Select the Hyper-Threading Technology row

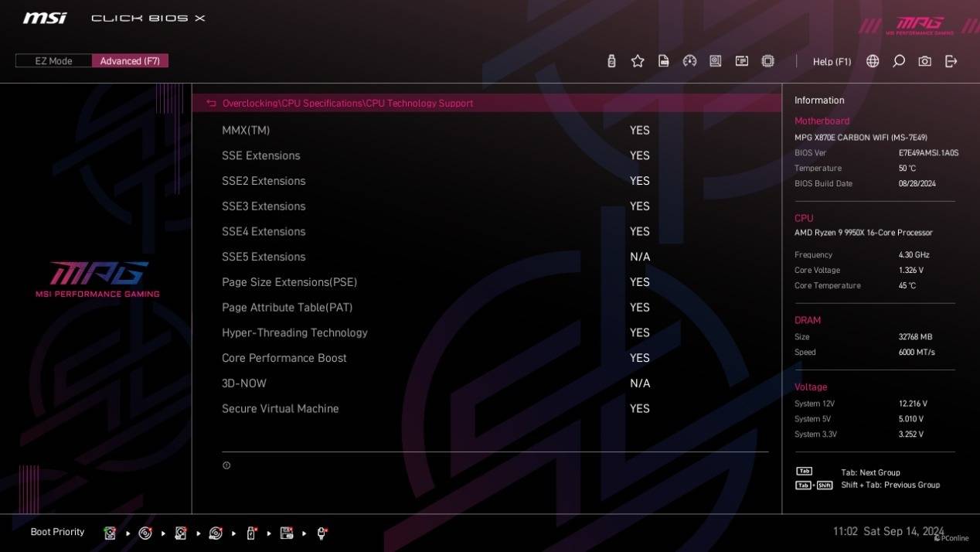click(495, 332)
